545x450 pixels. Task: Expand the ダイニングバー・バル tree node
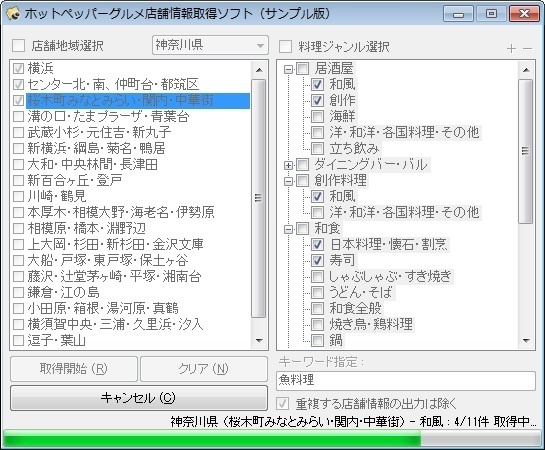(x=288, y=165)
